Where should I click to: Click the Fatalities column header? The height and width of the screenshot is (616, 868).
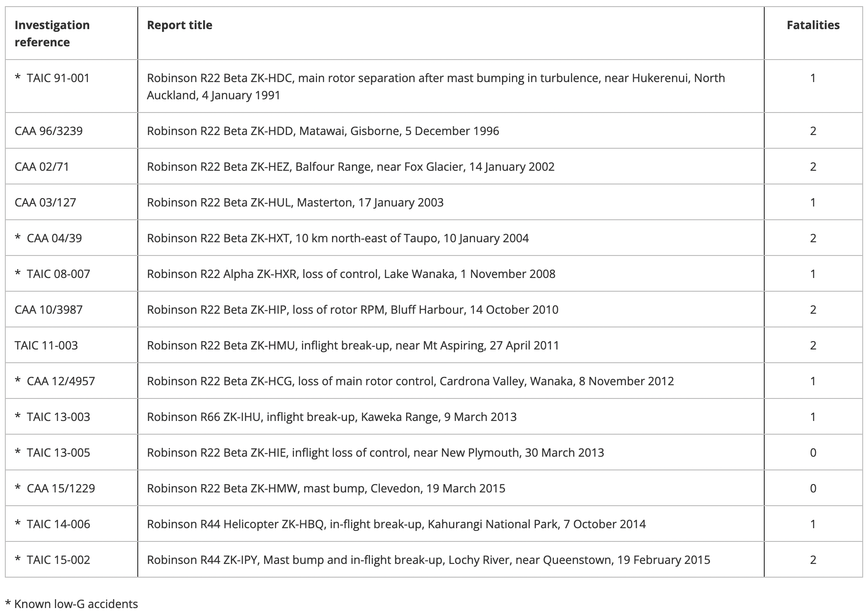(x=813, y=25)
